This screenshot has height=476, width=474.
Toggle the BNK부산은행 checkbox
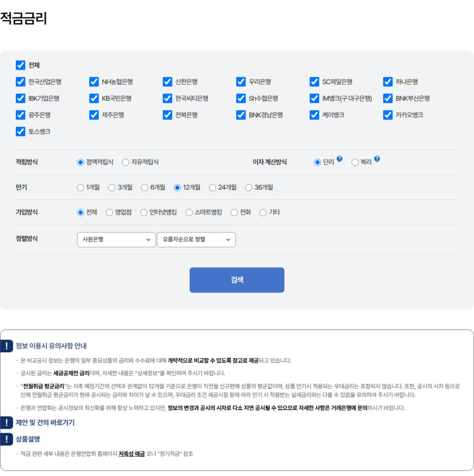pos(388,99)
